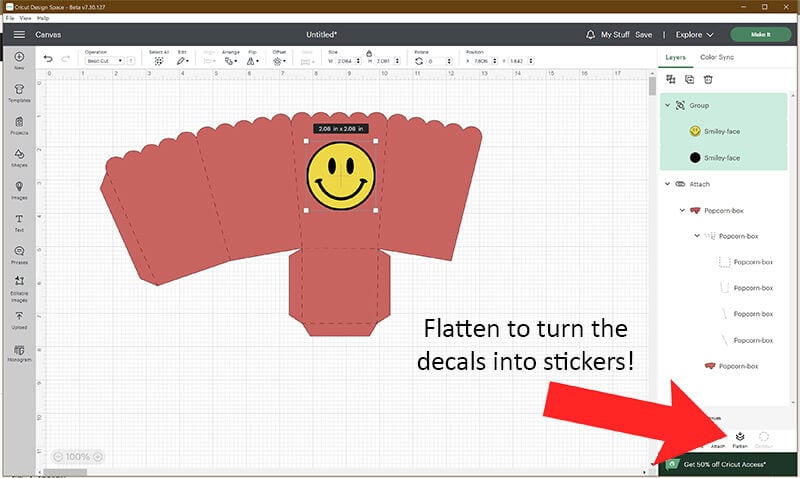
Task: Open the Operation Basic Cut dropdown
Action: point(104,61)
